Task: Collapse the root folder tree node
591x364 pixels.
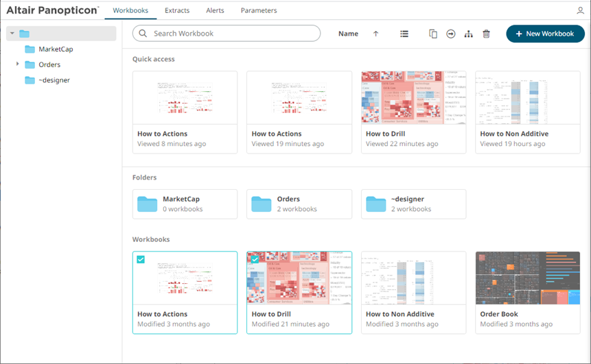Action: 12,34
